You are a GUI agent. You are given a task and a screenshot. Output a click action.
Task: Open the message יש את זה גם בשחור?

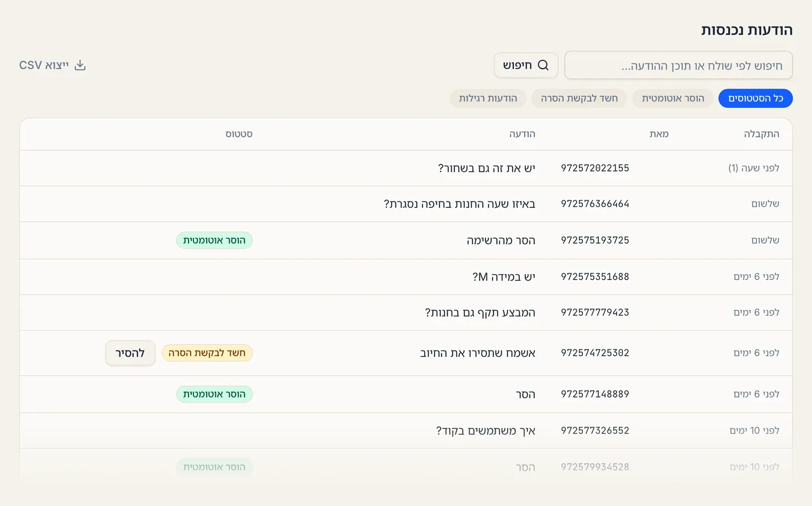[487, 168]
